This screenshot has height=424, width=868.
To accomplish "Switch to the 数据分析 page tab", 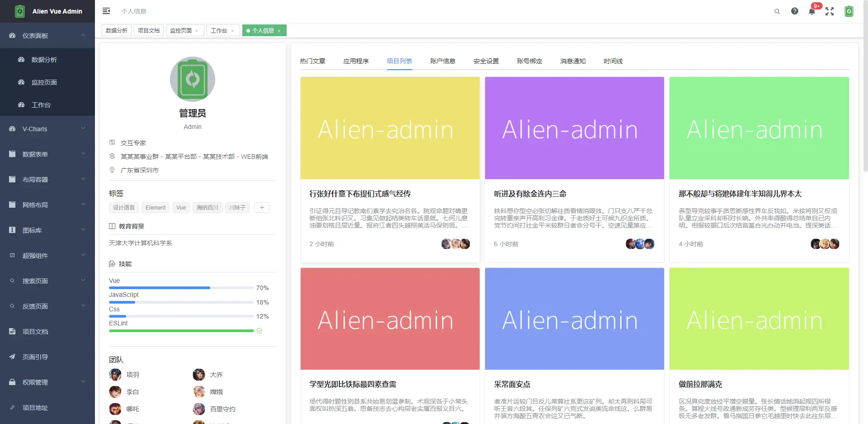I will (117, 30).
